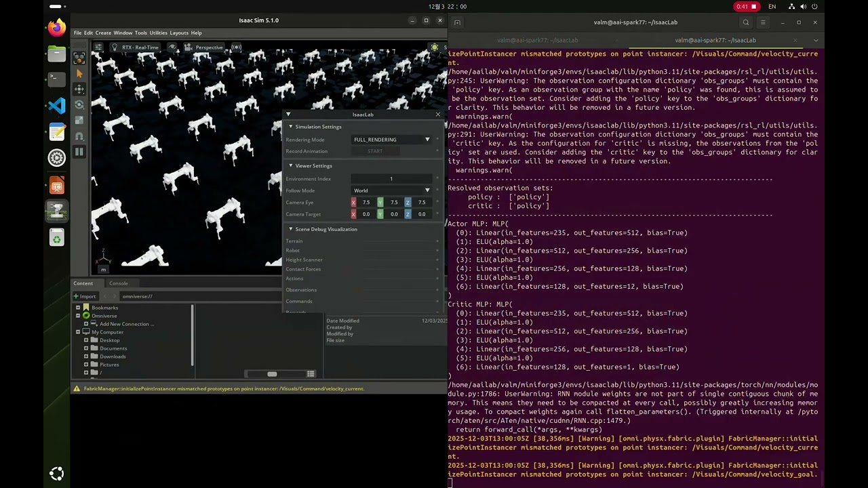Click the Camera Eye Z value field
Screen dimensions: 868x488
coord(422,203)
